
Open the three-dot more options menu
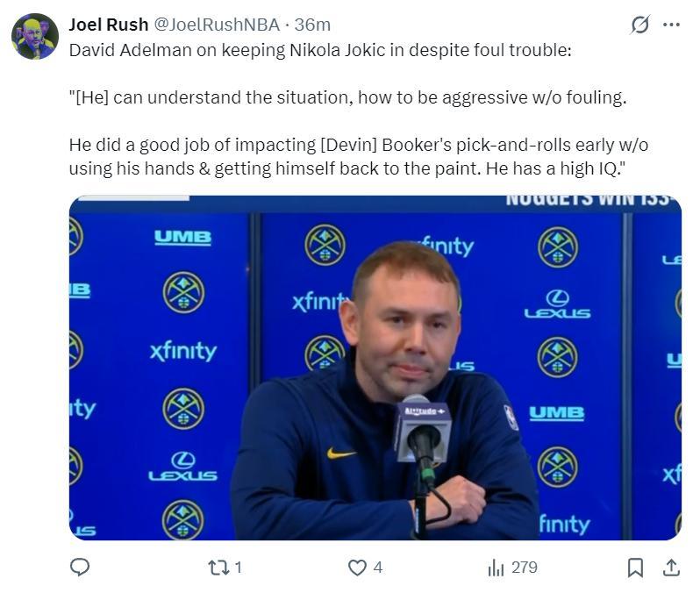671,25
